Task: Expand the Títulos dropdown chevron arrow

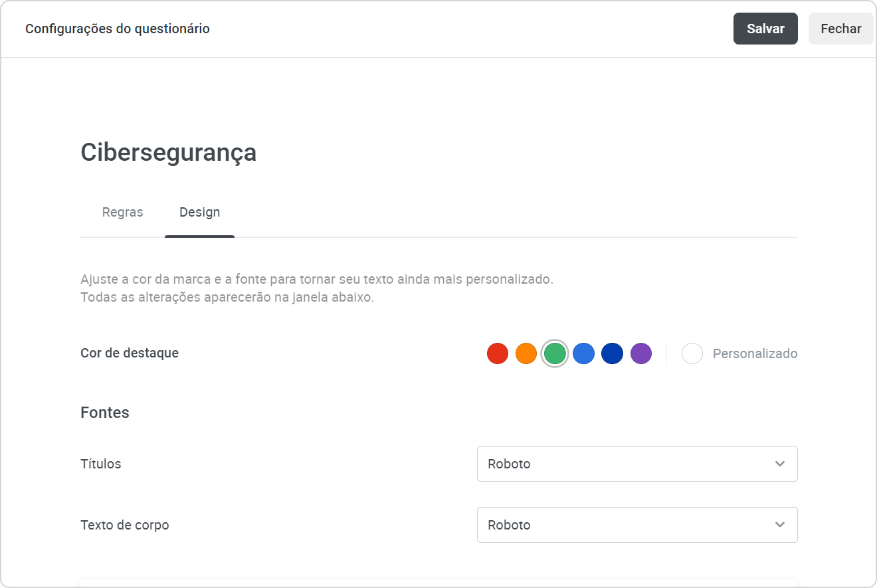Action: (x=780, y=464)
